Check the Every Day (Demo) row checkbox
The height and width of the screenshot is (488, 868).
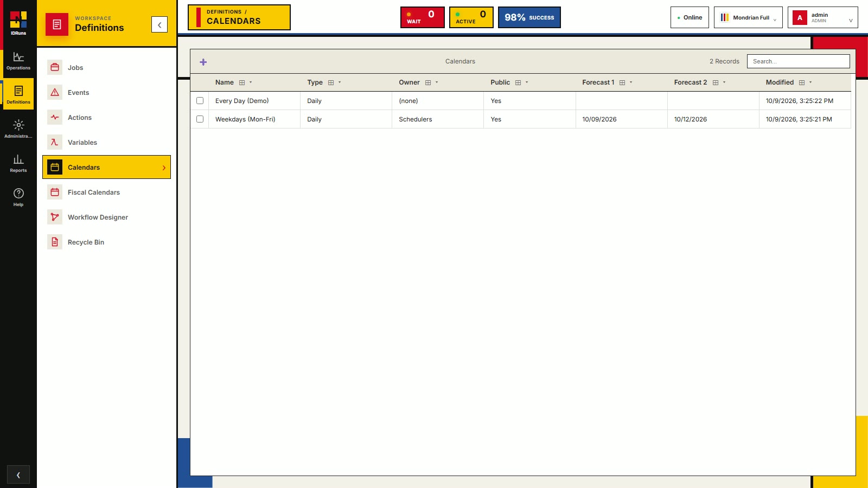[200, 101]
